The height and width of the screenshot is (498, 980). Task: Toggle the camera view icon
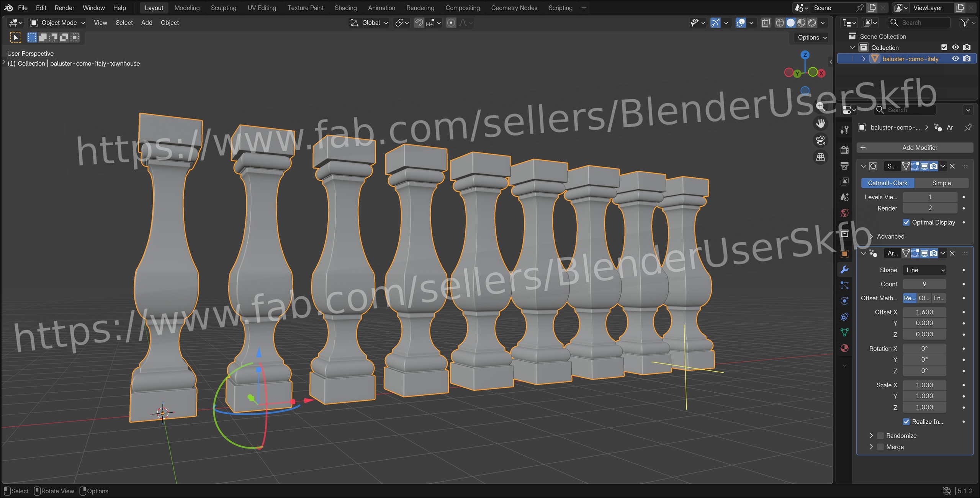(820, 140)
